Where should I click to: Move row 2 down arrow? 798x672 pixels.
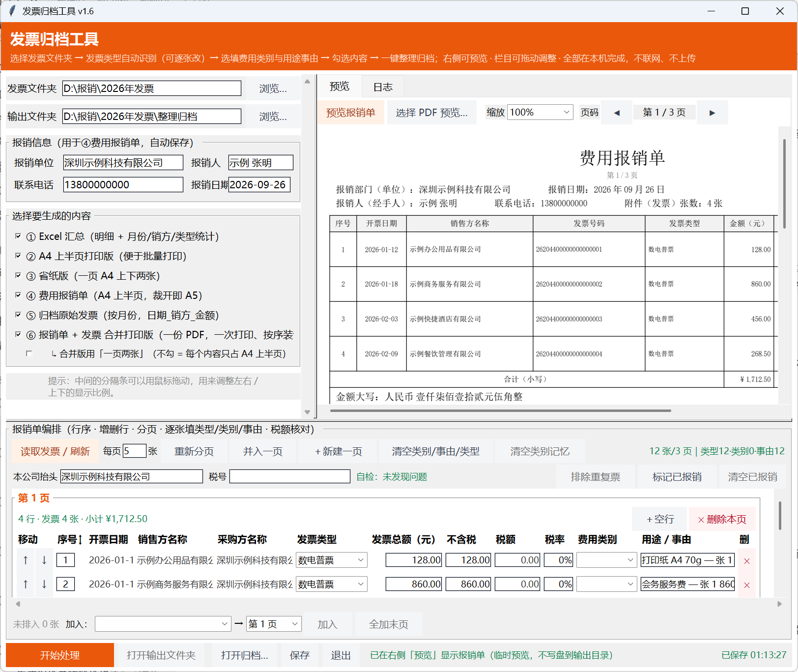point(44,584)
